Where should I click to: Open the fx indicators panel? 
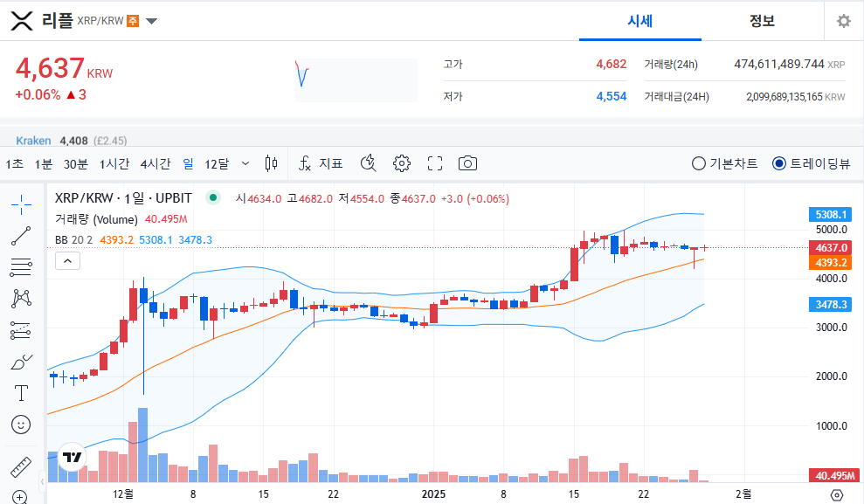pyautogui.click(x=310, y=163)
